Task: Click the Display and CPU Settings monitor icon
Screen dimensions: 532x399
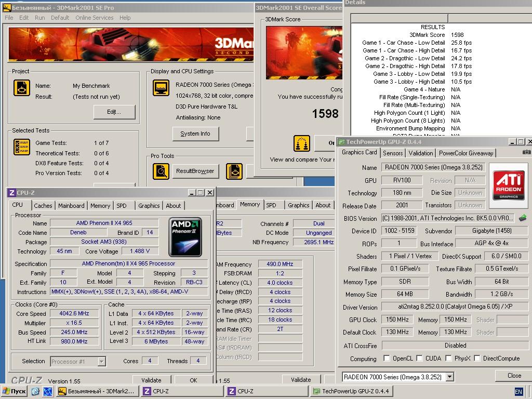Action: 161,88
